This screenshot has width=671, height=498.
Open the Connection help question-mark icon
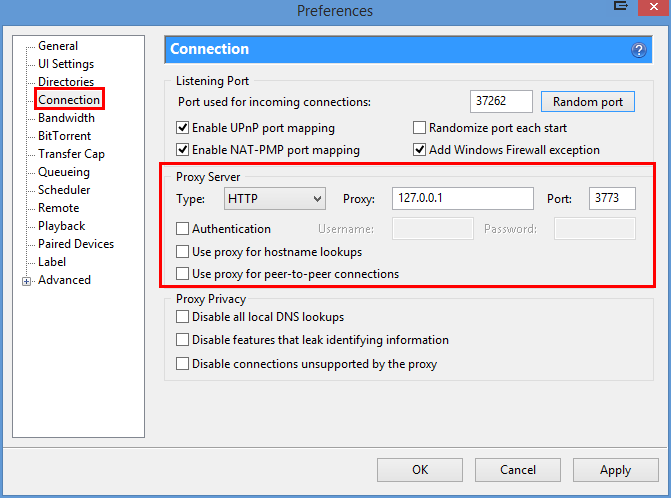point(638,50)
